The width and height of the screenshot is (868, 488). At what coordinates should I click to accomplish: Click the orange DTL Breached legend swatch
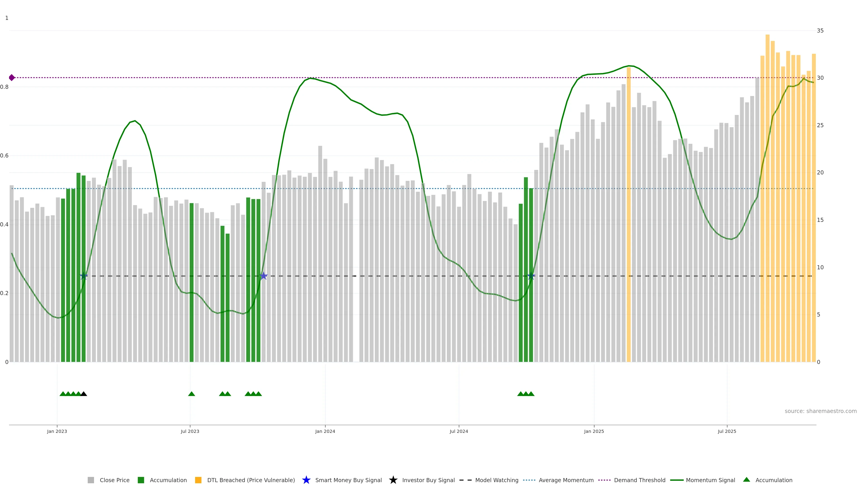pos(198,480)
